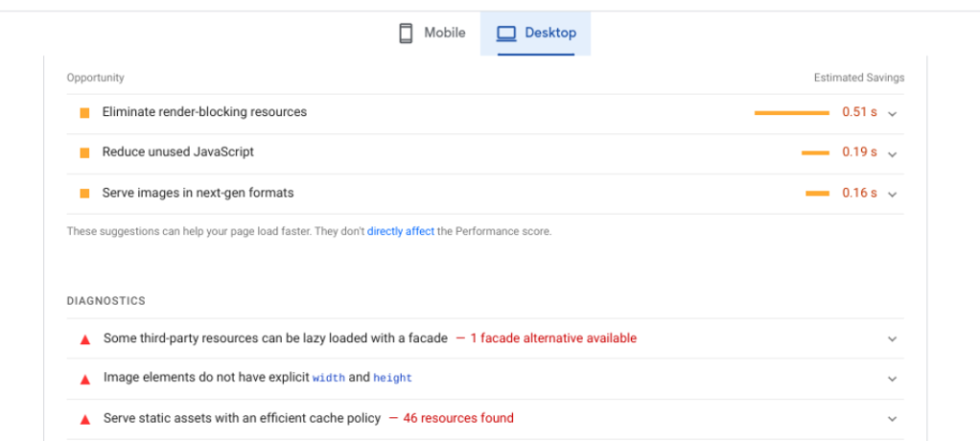Click the 'Reduce unused JavaScript' opportunity title
Screen dimensions: 980x441
point(178,152)
